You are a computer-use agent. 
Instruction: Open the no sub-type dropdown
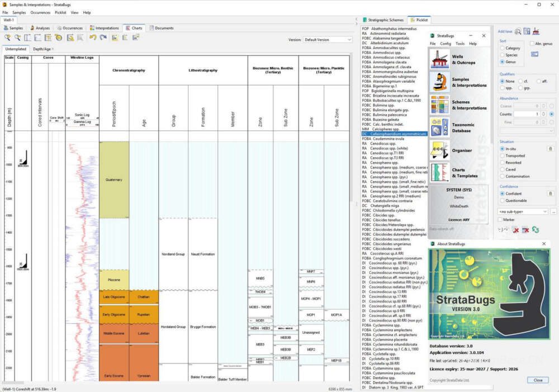523,211
